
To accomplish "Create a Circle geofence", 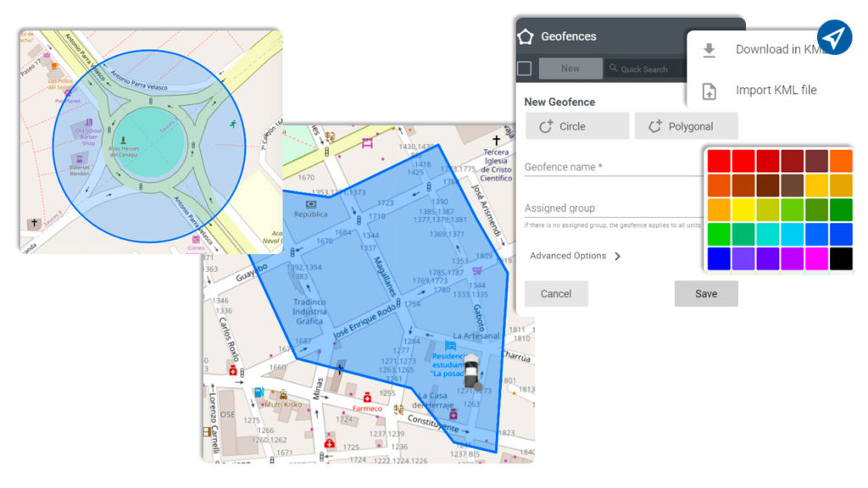I will (x=576, y=126).
